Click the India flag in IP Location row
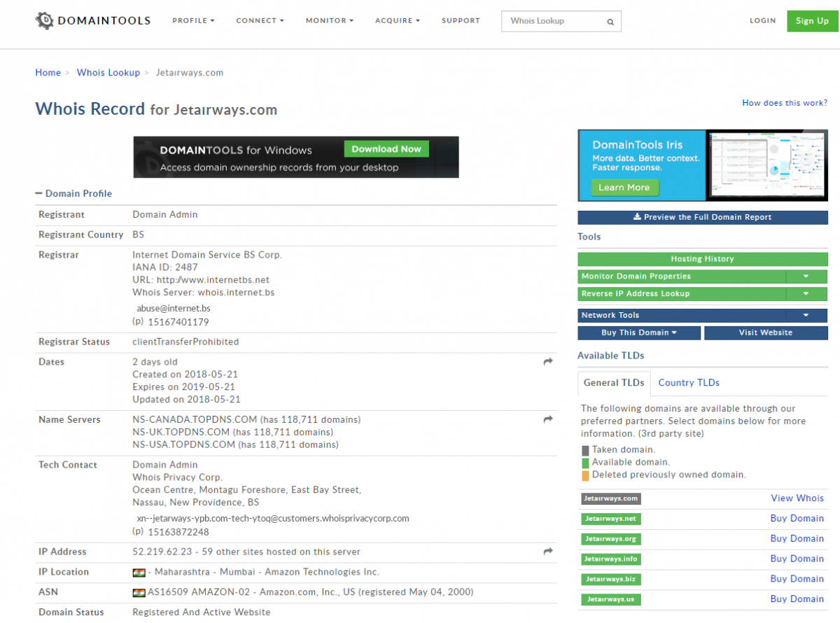Viewport: 840px width, 623px height. point(139,573)
